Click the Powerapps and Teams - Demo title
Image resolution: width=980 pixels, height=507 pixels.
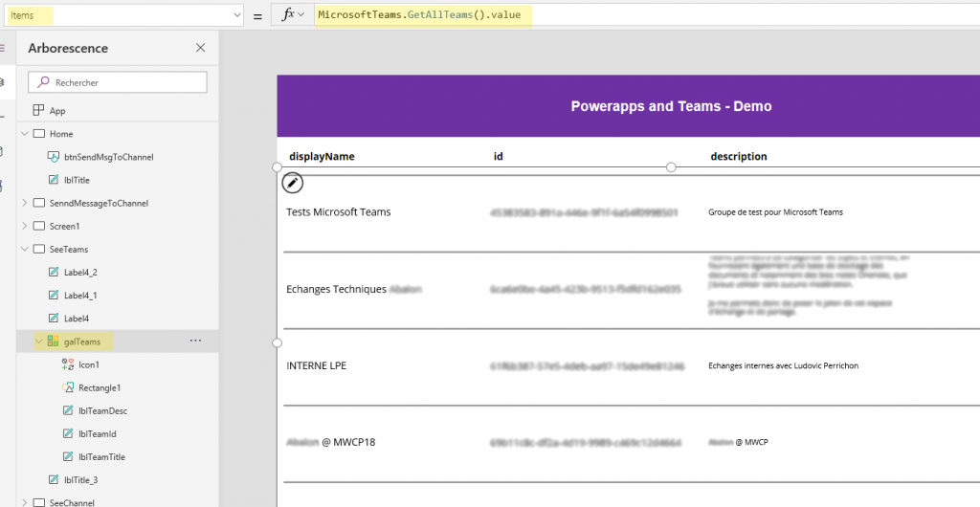671,106
